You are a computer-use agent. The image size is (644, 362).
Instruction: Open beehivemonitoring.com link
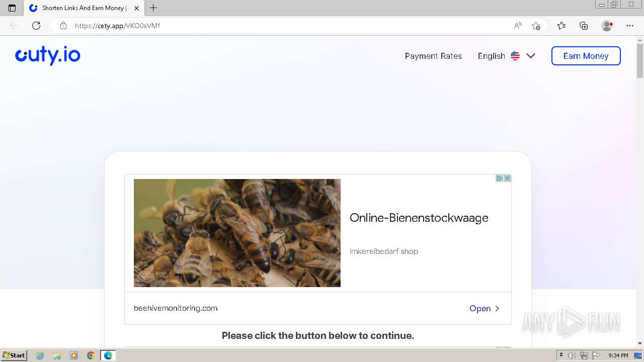click(x=176, y=308)
